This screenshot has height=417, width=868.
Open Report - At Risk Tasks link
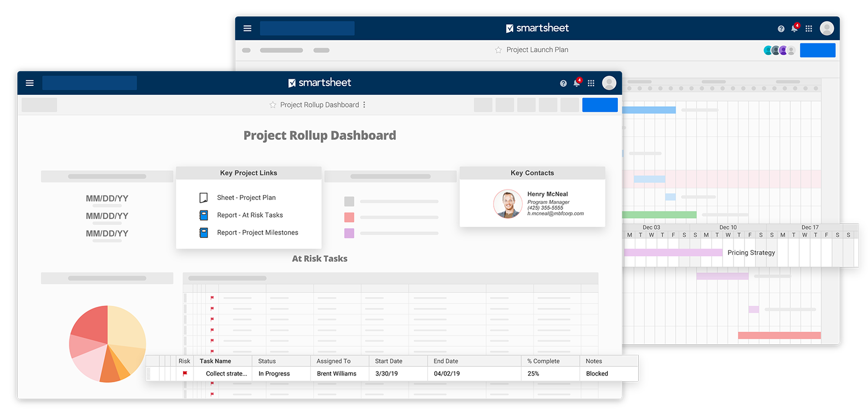tap(250, 215)
